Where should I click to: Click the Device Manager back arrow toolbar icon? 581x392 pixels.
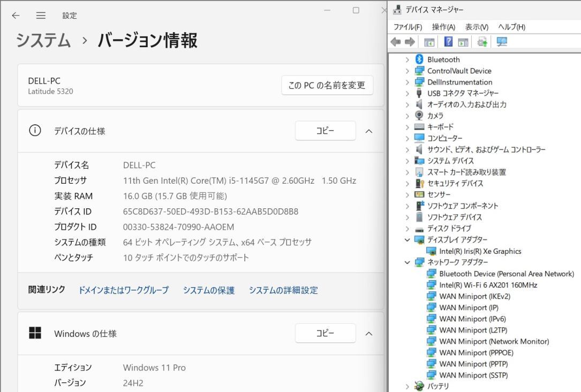pyautogui.click(x=396, y=42)
